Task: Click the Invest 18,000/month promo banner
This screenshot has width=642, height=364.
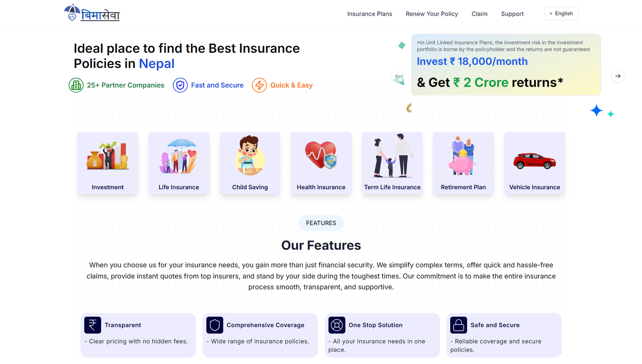Action: point(506,65)
